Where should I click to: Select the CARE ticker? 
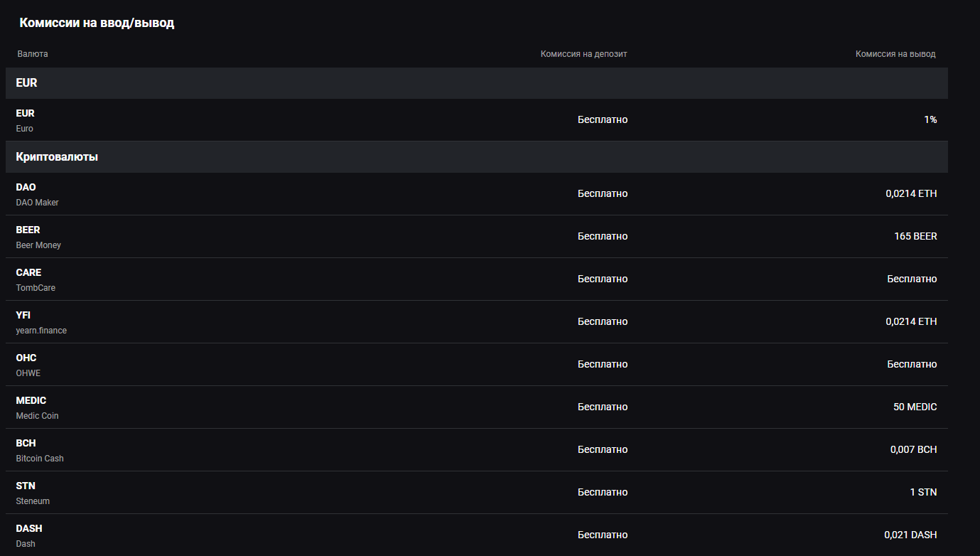[x=28, y=272]
